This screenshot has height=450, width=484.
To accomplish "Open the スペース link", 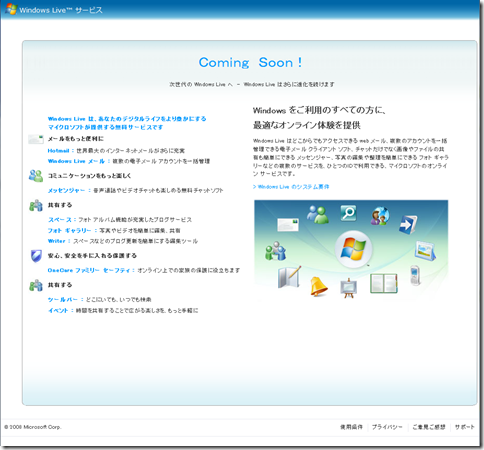I will tap(60, 220).
